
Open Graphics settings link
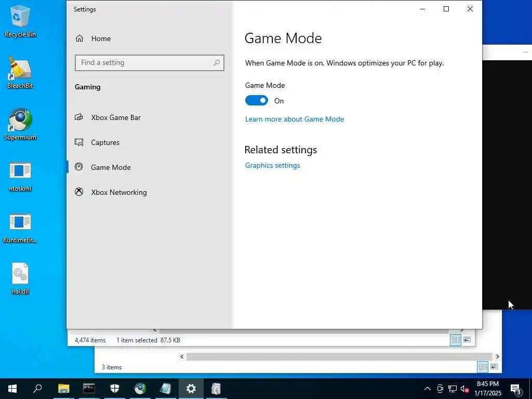point(272,165)
